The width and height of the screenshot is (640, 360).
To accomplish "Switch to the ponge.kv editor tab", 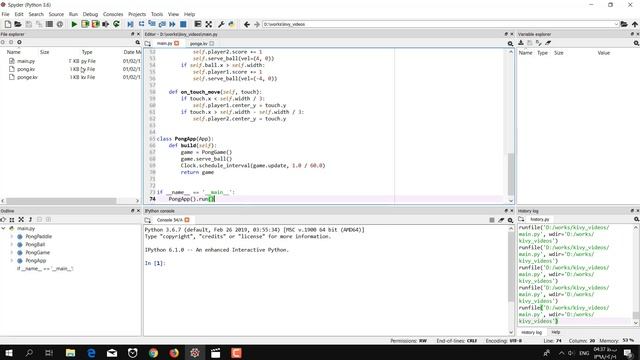I will coord(199,43).
